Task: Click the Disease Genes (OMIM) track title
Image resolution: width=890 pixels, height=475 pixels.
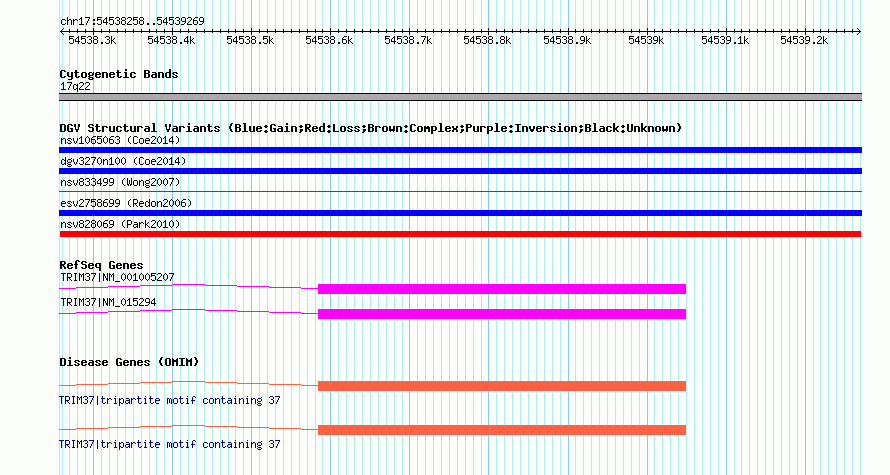Action: pyautogui.click(x=129, y=362)
